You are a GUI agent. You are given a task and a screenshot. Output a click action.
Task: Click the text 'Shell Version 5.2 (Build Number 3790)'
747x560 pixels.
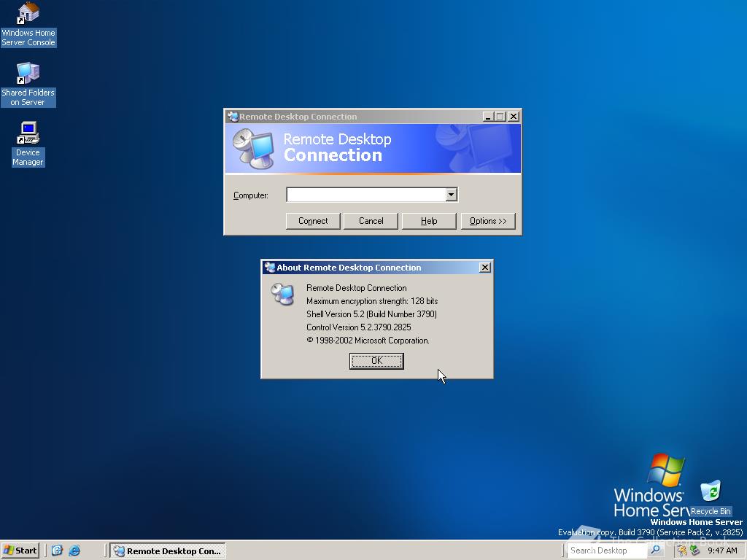point(371,314)
